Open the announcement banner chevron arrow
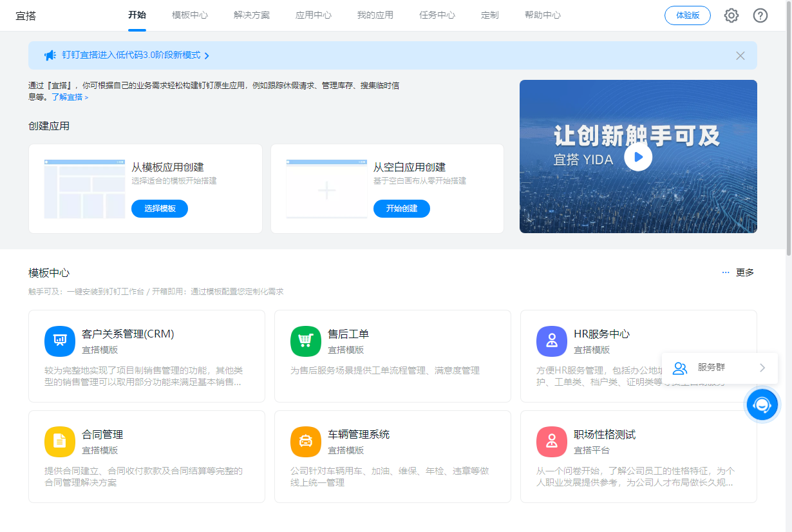 [207, 56]
